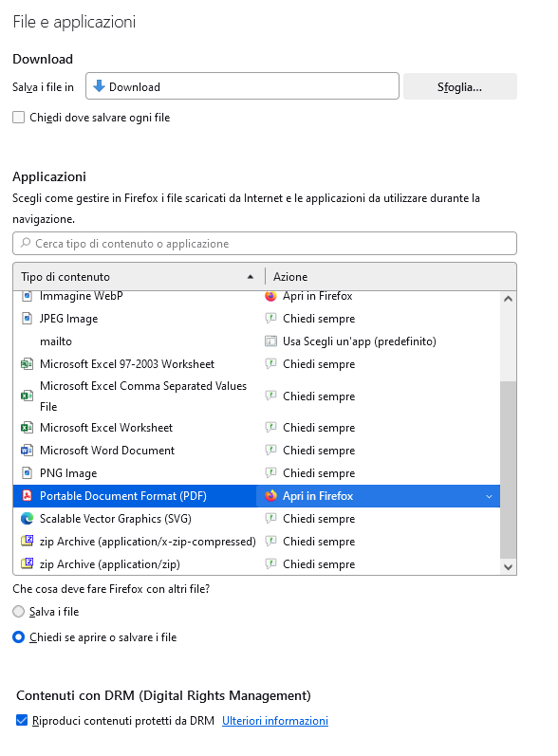Click the Sfoglia... button
558x756 pixels.
[459, 86]
